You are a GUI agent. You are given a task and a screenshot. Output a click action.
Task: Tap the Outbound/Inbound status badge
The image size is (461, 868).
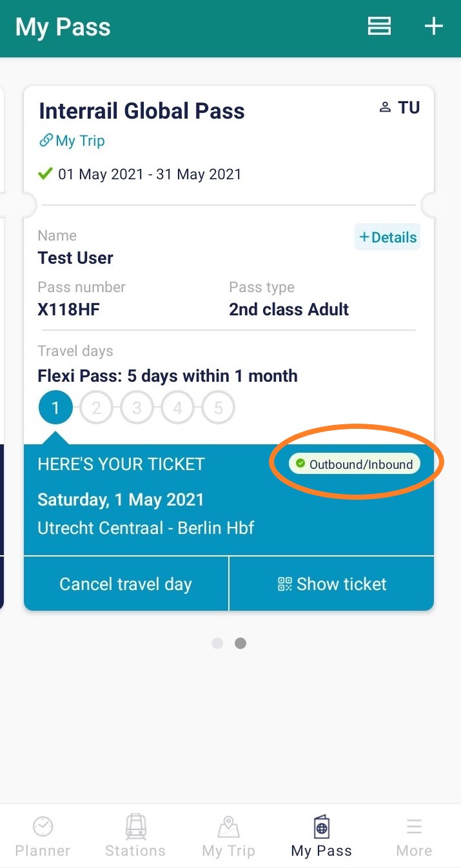click(x=354, y=464)
